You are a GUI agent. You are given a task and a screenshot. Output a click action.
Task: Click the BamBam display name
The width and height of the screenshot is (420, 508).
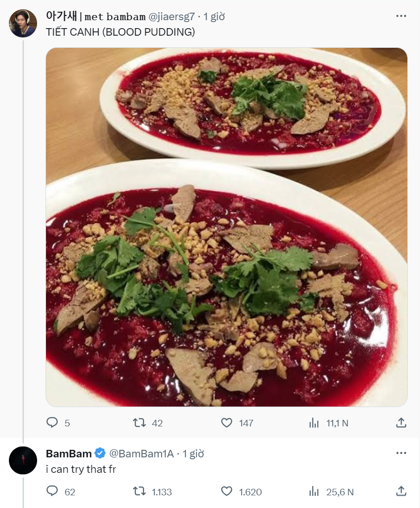point(69,454)
